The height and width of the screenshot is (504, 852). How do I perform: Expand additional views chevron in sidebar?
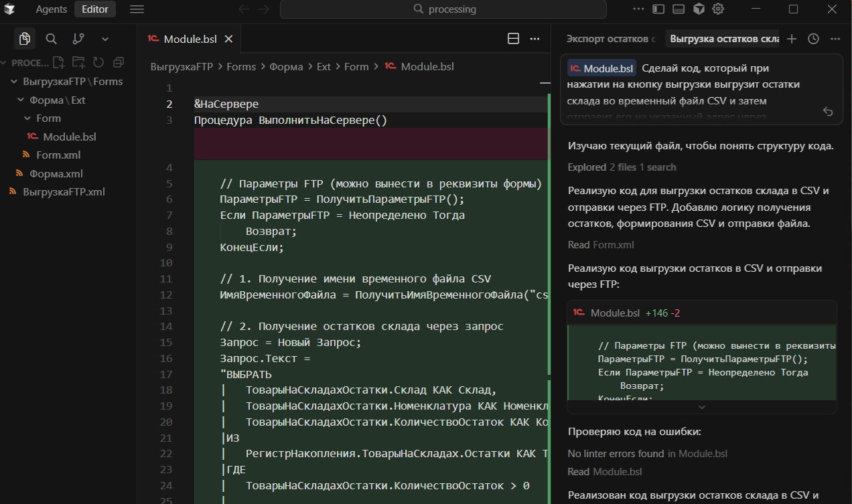[105, 39]
